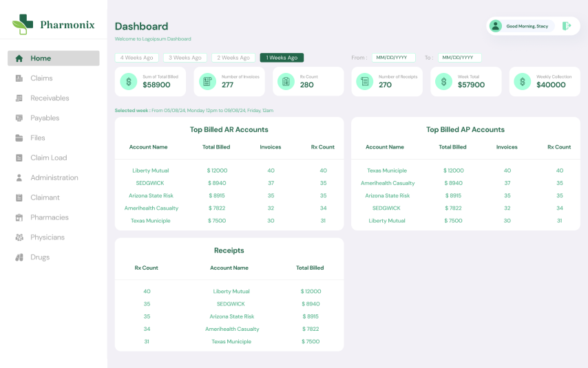Open Claims from the sidebar

pos(41,78)
